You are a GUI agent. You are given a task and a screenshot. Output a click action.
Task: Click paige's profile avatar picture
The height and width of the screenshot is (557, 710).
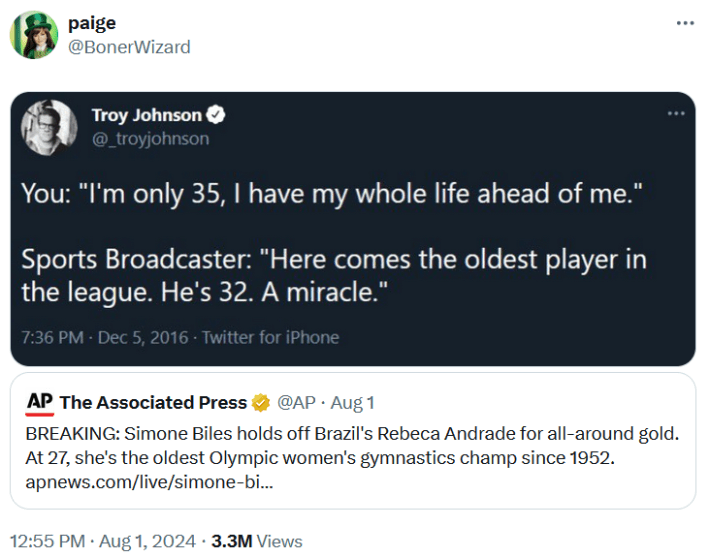point(33,35)
